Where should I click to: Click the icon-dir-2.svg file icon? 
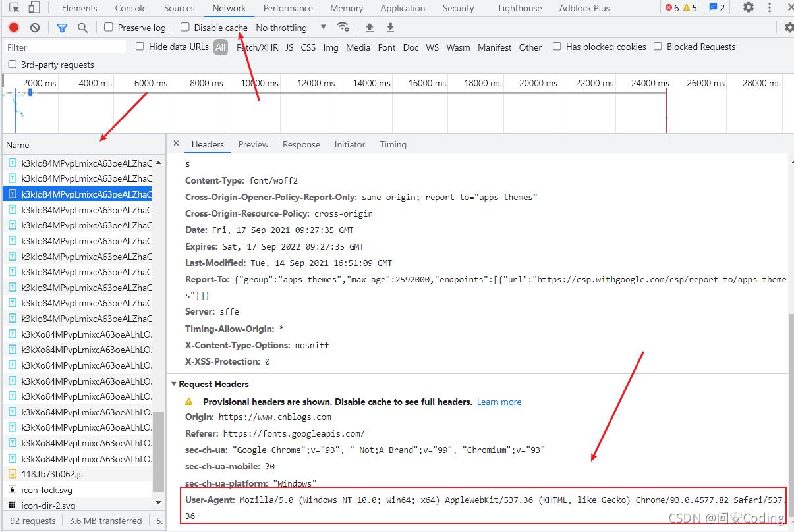12,505
